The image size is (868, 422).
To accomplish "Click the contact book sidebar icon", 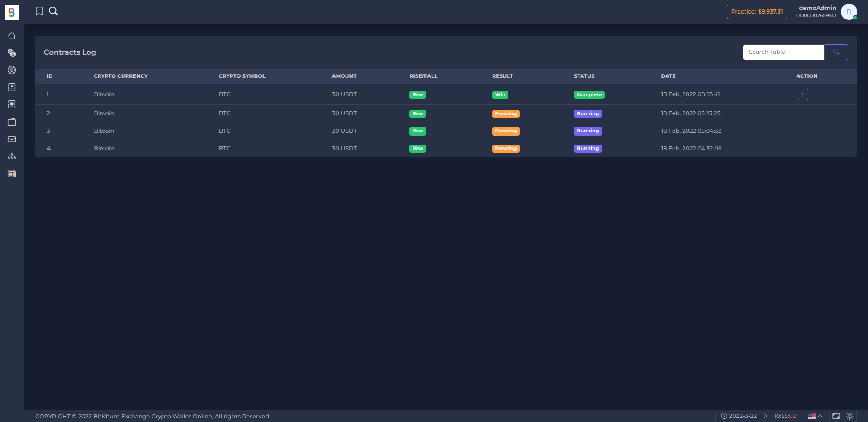I will (x=12, y=87).
